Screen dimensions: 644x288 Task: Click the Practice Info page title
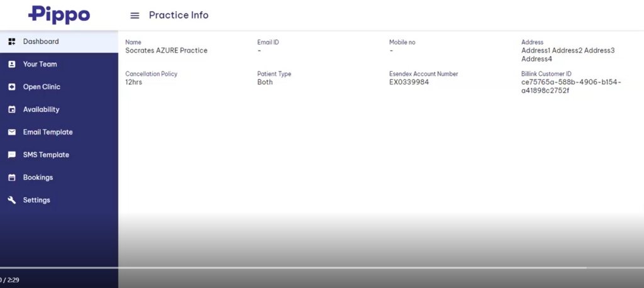pyautogui.click(x=179, y=15)
